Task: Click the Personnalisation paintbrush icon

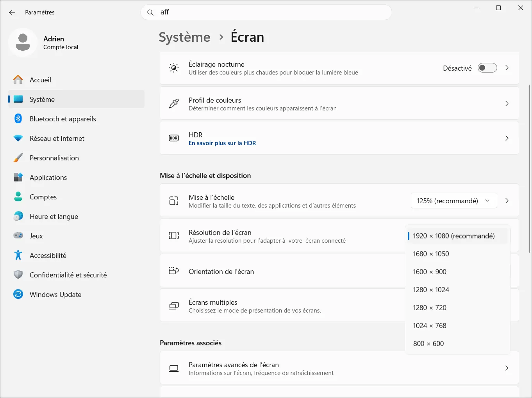Action: pos(18,158)
